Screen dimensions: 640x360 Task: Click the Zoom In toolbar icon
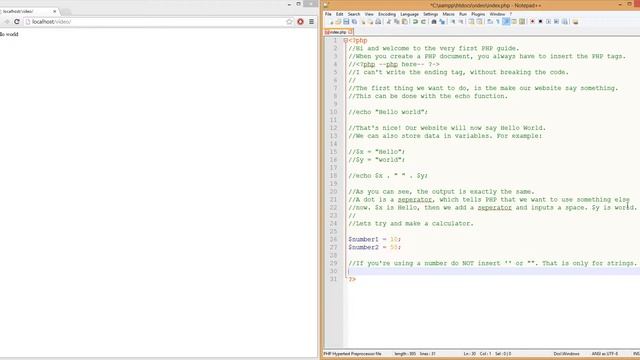(x=453, y=22)
